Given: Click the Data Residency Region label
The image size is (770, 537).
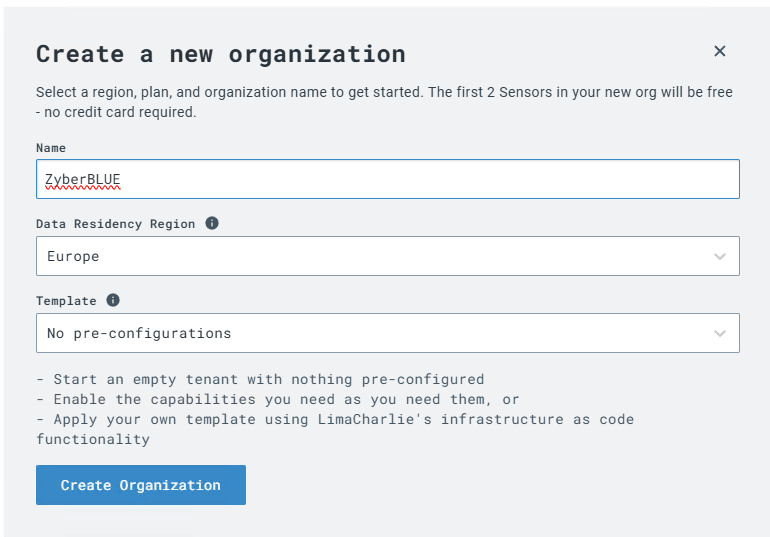Looking at the screenshot, I should [115, 224].
